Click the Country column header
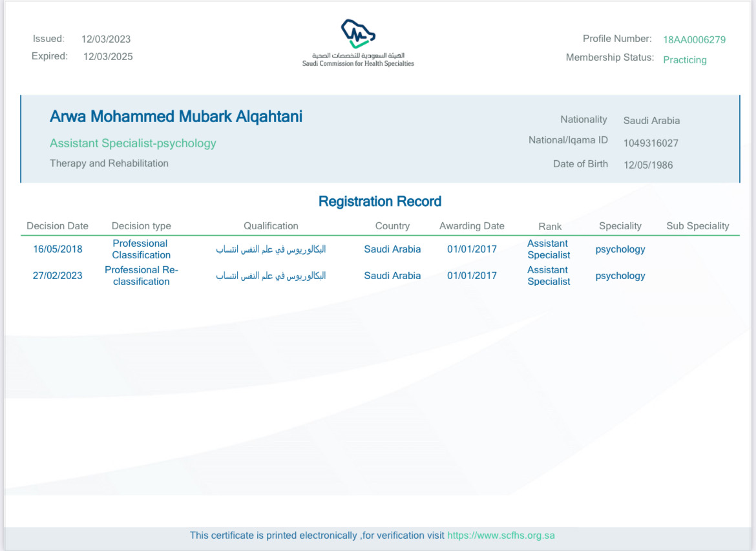 [392, 226]
